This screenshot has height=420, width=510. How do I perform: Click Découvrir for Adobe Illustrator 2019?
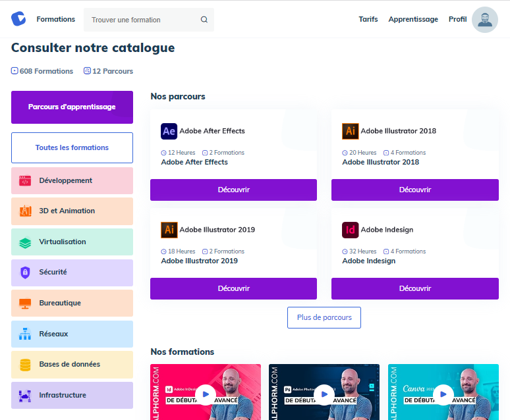[x=233, y=289]
